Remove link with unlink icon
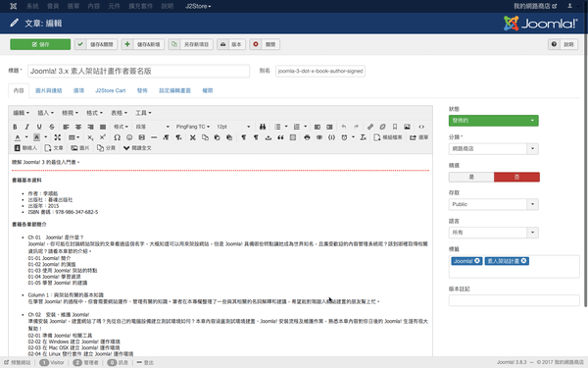 (382, 127)
